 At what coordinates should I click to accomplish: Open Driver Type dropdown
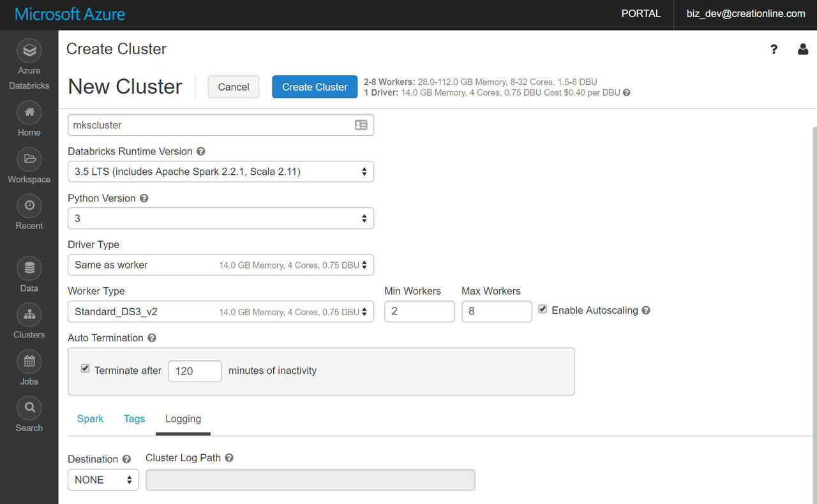(221, 265)
